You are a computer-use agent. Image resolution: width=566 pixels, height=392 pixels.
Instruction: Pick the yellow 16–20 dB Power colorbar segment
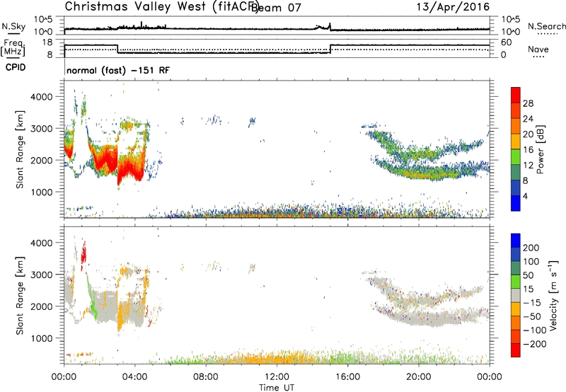[516, 142]
